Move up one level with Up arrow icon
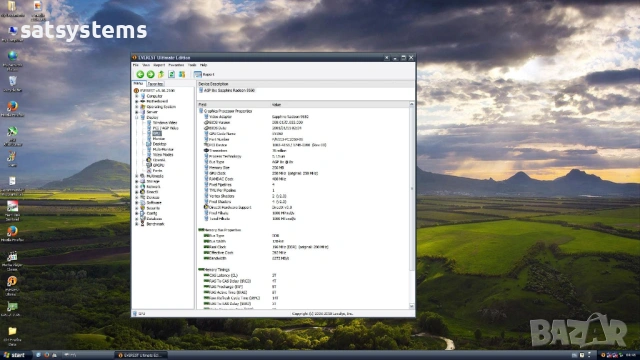 point(161,74)
